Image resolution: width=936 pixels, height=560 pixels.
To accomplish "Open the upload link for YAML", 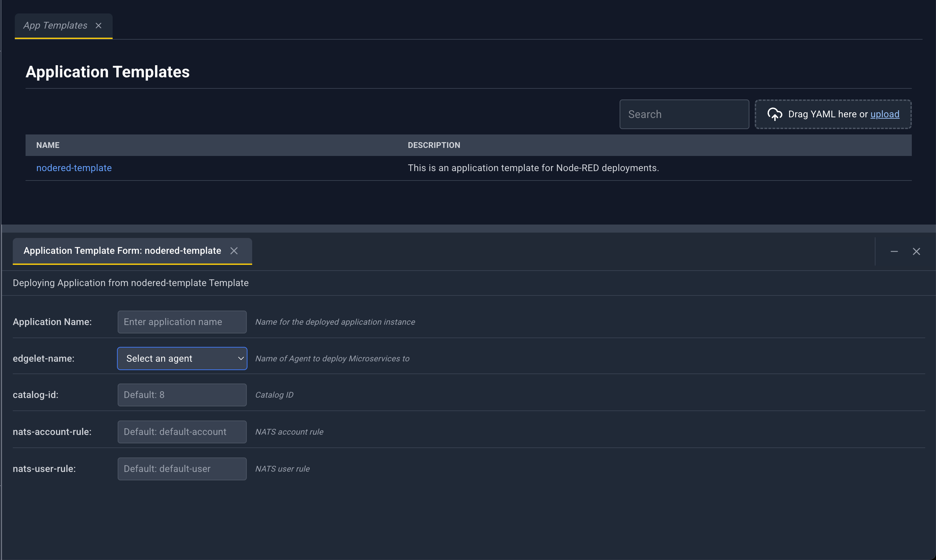I will 885,114.
